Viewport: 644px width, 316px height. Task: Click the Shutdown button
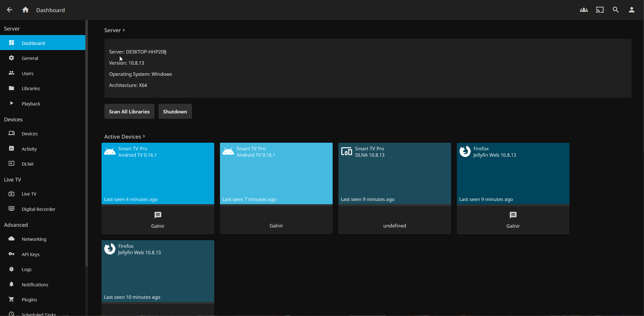175,111
